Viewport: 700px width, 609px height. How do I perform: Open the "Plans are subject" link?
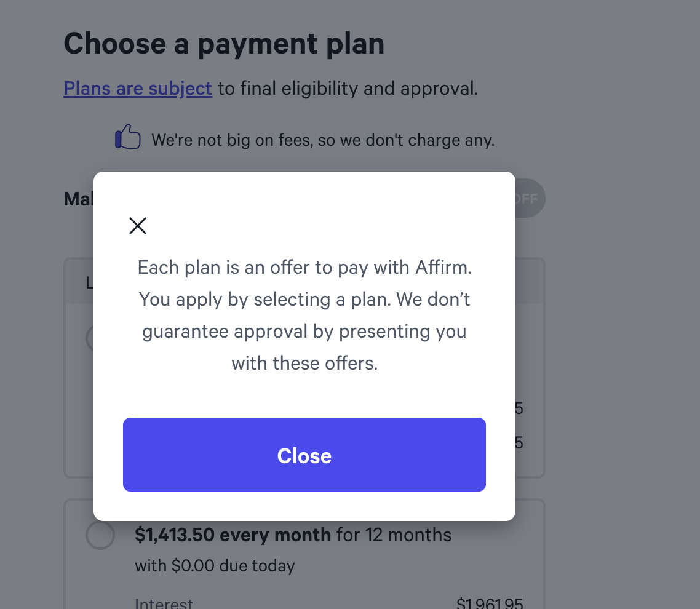138,89
